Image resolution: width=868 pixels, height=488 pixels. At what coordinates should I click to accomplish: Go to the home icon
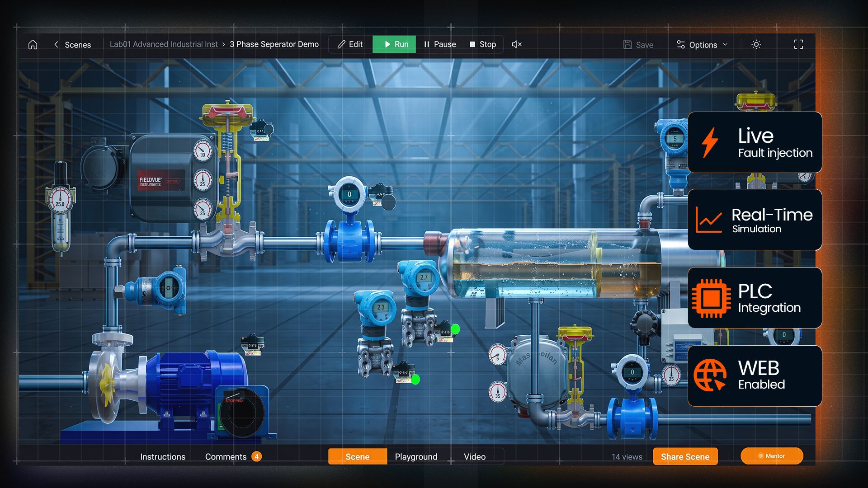tap(33, 44)
